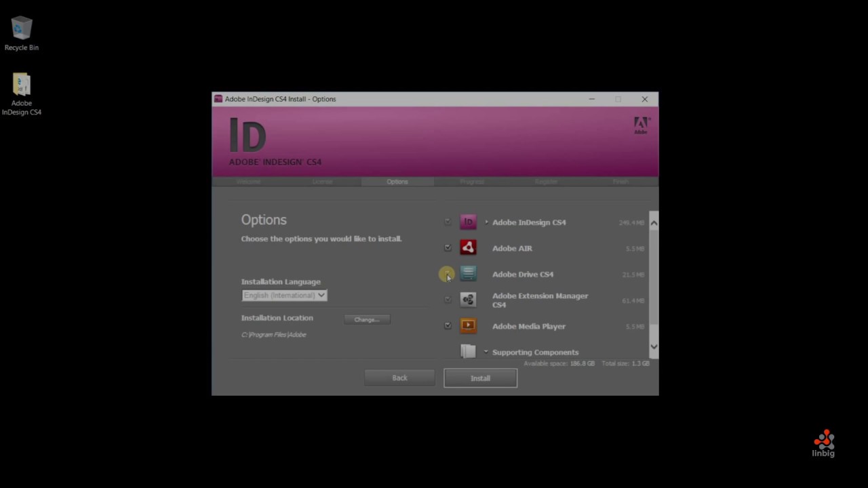Toggle the Adobe Drive CS4 checkbox

click(448, 274)
